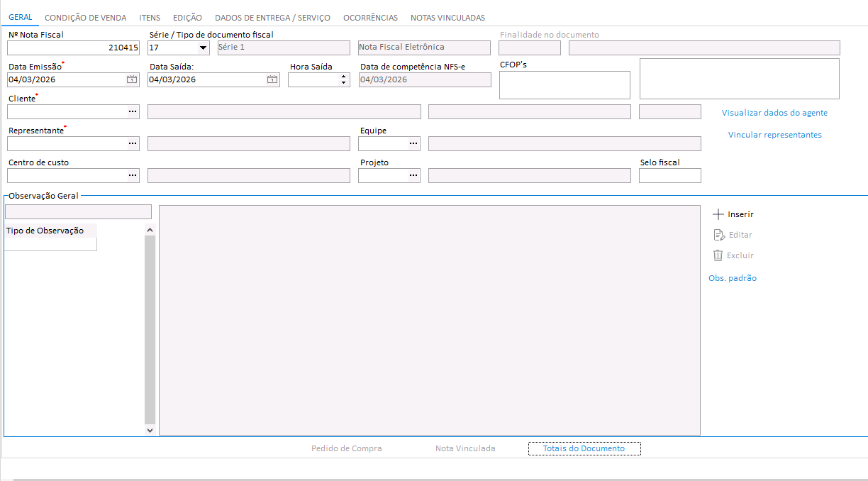868x481 pixels.
Task: Switch to the EDIÇÃO tab
Action: [x=187, y=18]
